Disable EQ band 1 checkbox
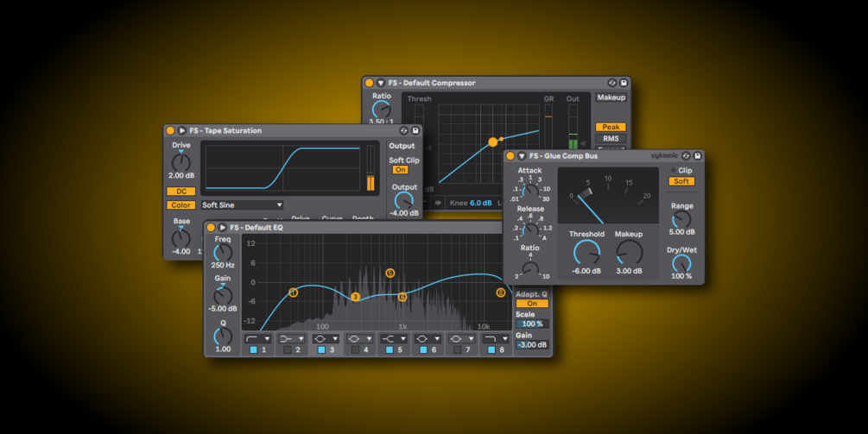The width and height of the screenshot is (868, 434). coord(254,350)
